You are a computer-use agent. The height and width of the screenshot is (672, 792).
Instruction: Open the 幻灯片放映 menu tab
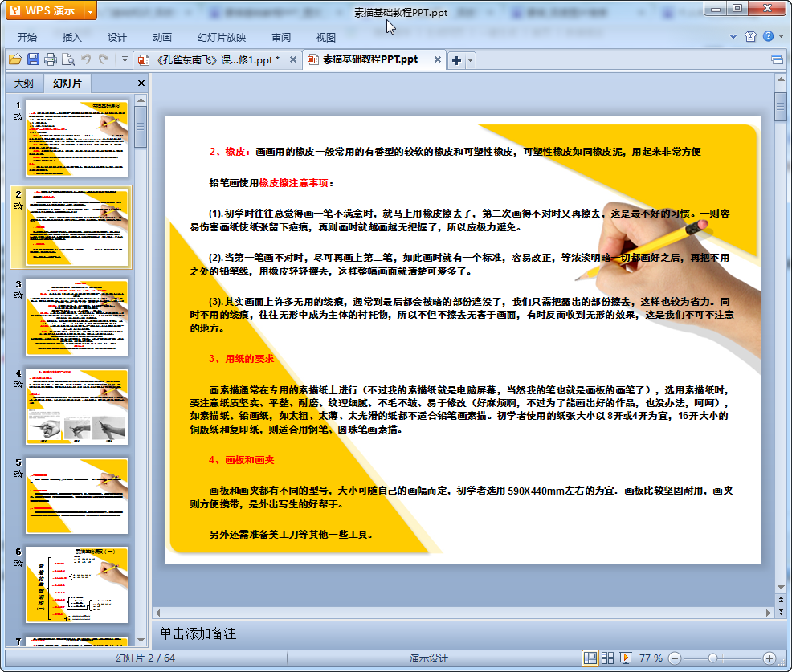coord(222,38)
